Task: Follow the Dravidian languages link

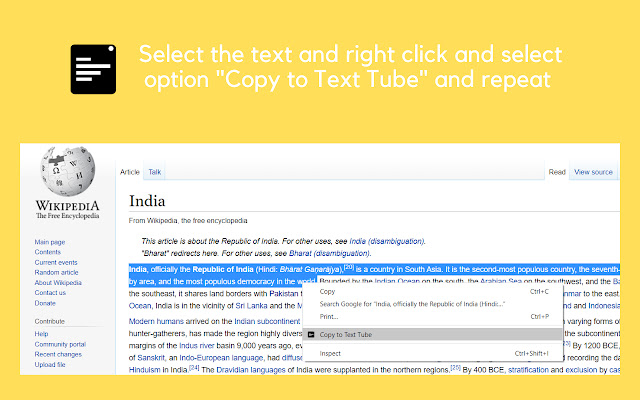Action: pyautogui.click(x=251, y=370)
